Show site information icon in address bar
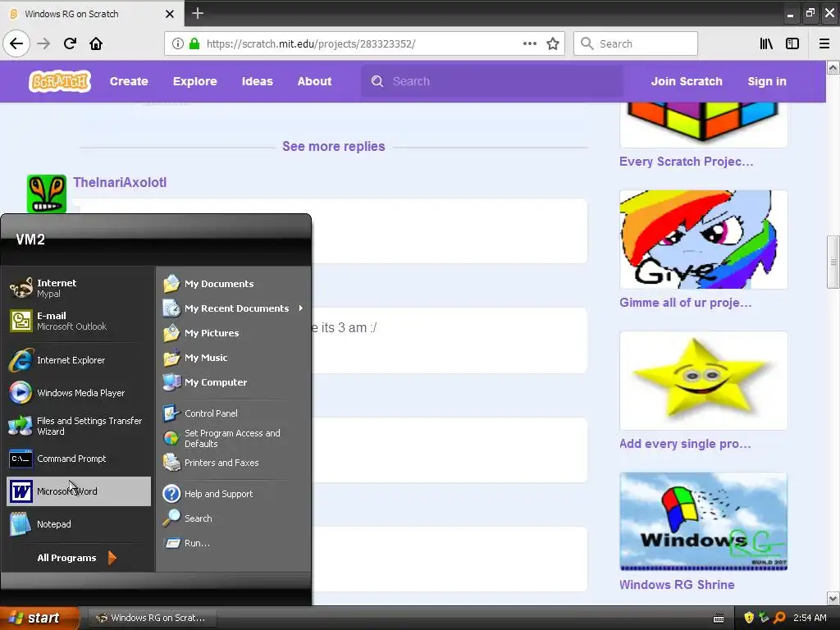This screenshot has width=840, height=630. [178, 43]
